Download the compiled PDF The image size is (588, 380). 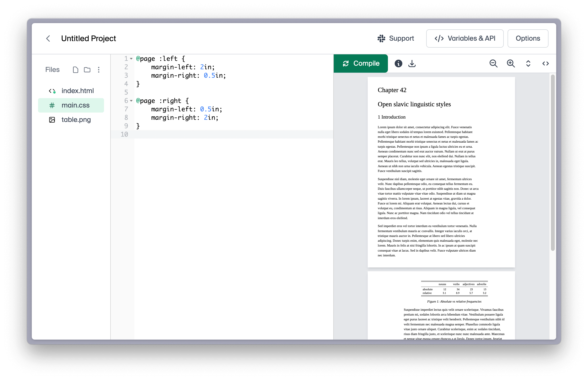click(x=412, y=64)
